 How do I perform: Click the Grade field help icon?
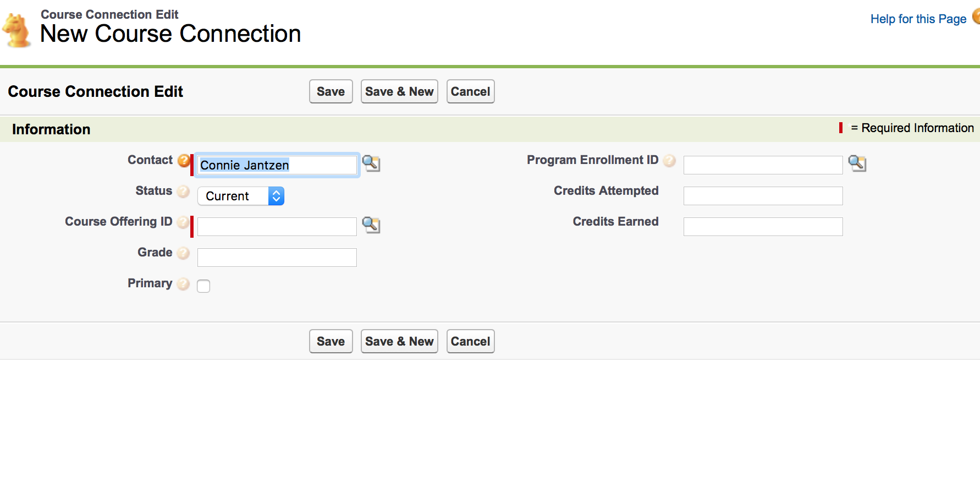tap(184, 253)
